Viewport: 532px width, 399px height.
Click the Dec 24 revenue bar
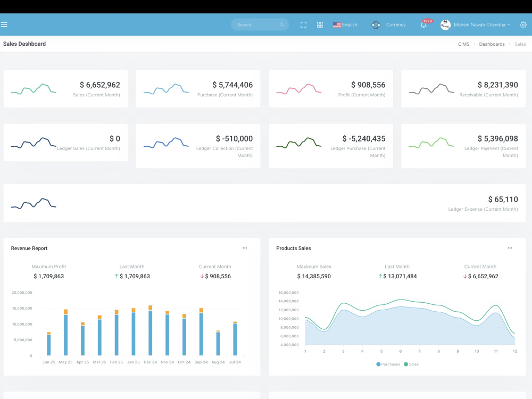pyautogui.click(x=151, y=330)
